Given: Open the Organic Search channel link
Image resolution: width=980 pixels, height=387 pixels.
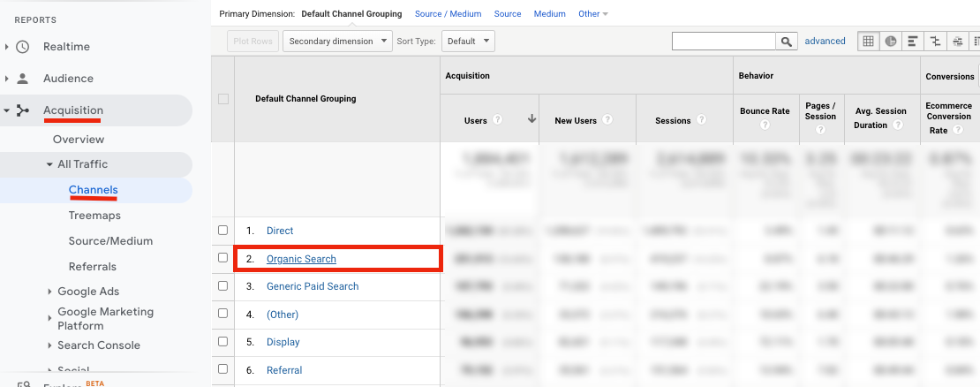Looking at the screenshot, I should [x=301, y=259].
